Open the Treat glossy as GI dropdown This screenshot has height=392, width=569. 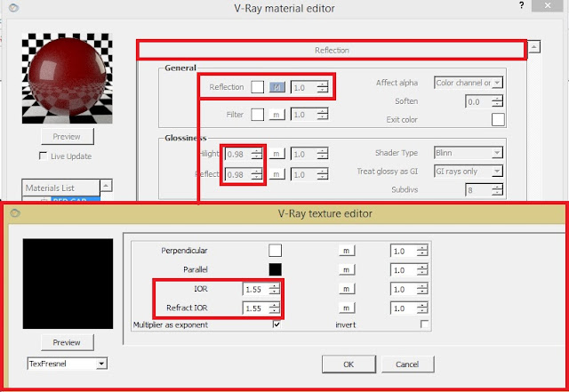click(469, 171)
